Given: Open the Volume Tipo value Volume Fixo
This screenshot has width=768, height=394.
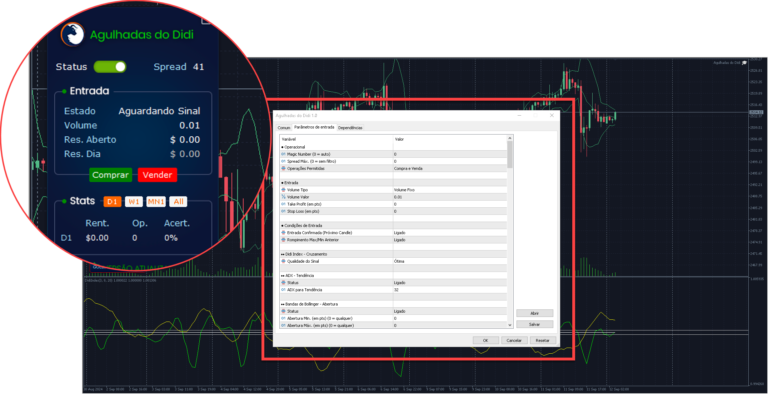Looking at the screenshot, I should (450, 189).
